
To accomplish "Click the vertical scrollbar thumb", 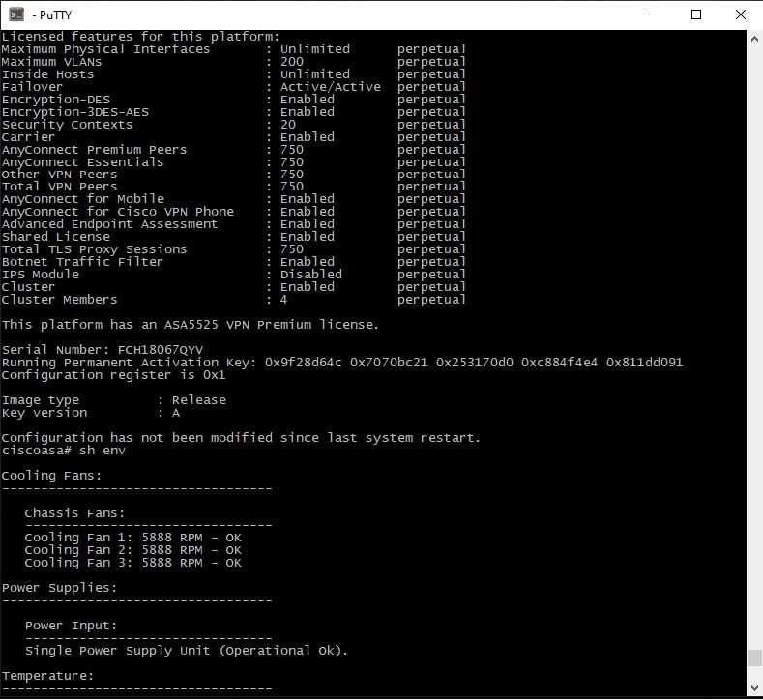I will click(x=754, y=657).
